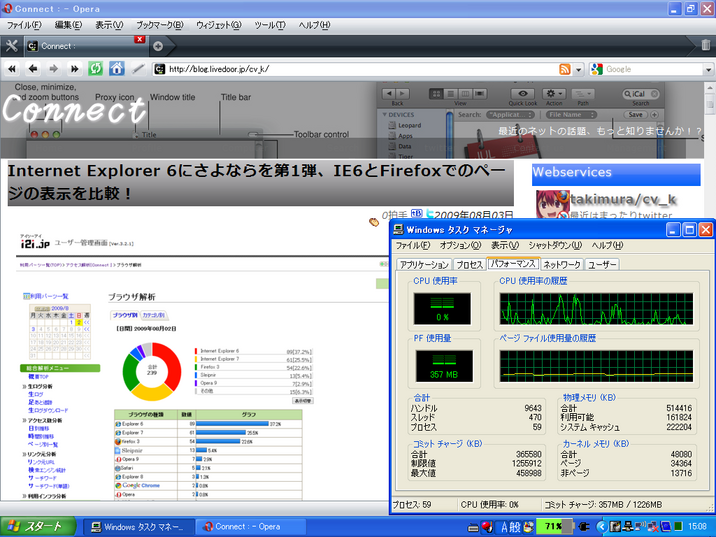Open Task Manager シャットダウン(U) menu

(555, 245)
